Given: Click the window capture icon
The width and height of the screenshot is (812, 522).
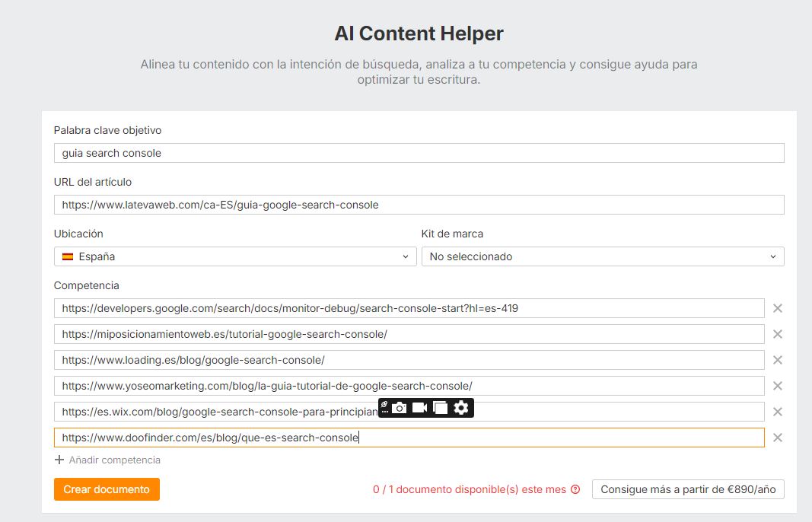Looking at the screenshot, I should (x=441, y=409).
